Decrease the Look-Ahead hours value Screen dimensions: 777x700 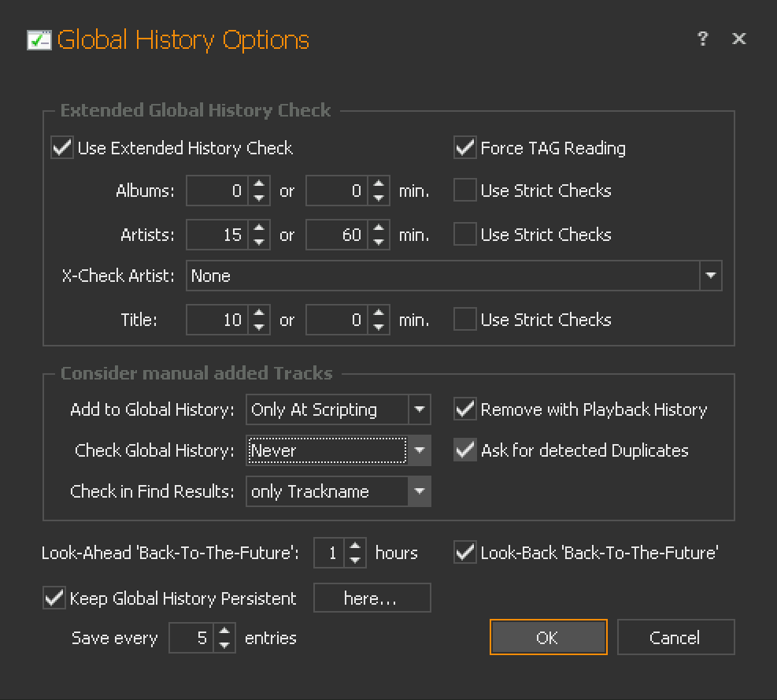tap(355, 560)
